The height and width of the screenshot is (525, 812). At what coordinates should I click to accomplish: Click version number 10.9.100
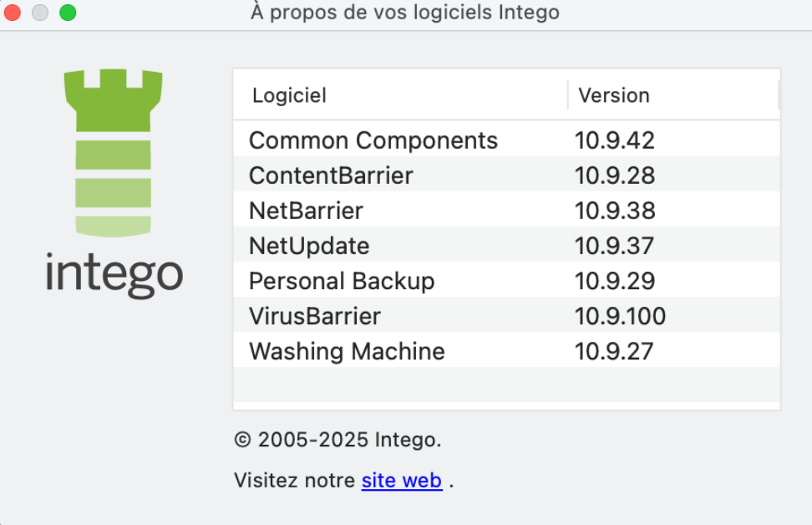click(620, 316)
